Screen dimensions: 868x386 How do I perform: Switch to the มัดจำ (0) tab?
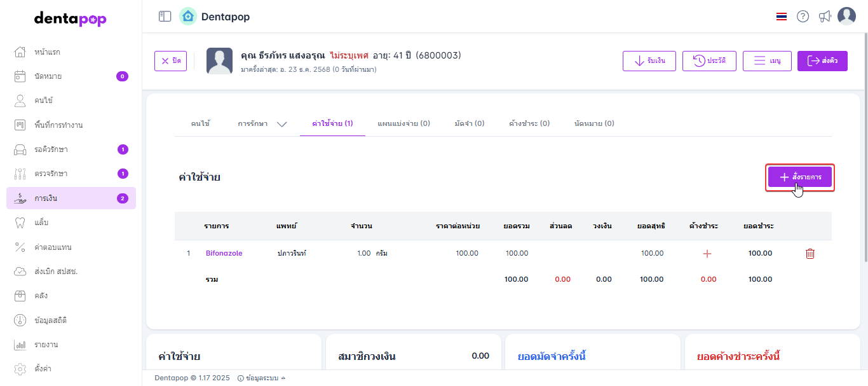pos(470,123)
